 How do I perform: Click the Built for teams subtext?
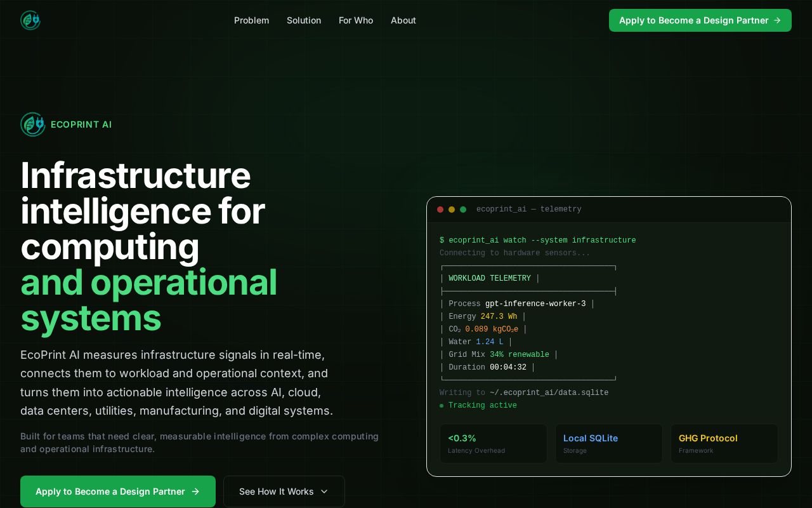coord(200,443)
